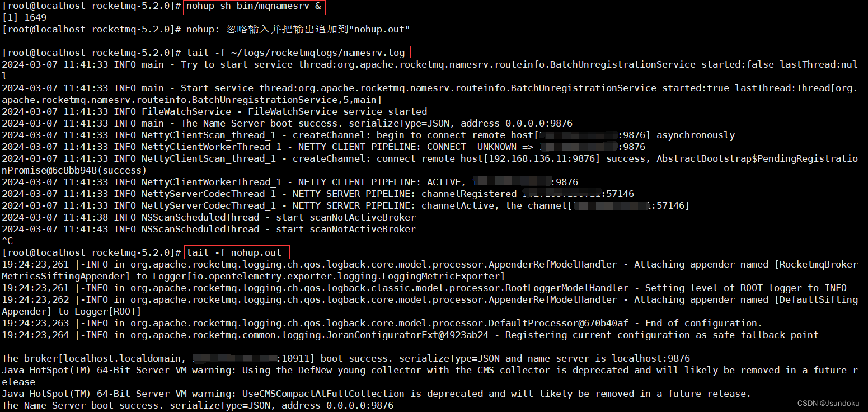
Task: Click the command 'nohup sh bin/mqnamesrv &'
Action: click(253, 6)
